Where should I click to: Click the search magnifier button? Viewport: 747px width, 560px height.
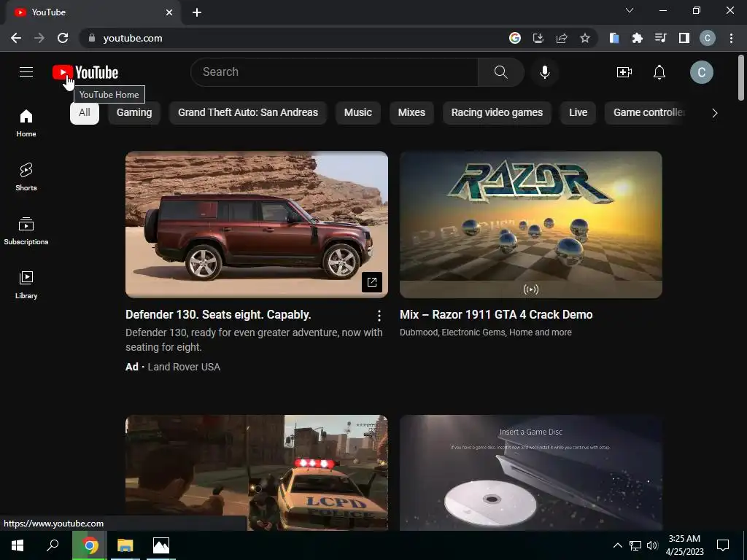point(500,72)
